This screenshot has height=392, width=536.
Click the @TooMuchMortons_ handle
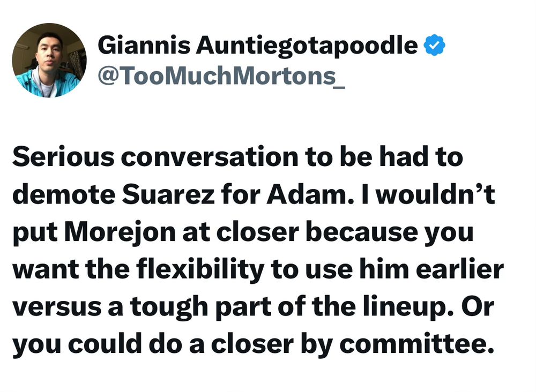click(x=221, y=76)
